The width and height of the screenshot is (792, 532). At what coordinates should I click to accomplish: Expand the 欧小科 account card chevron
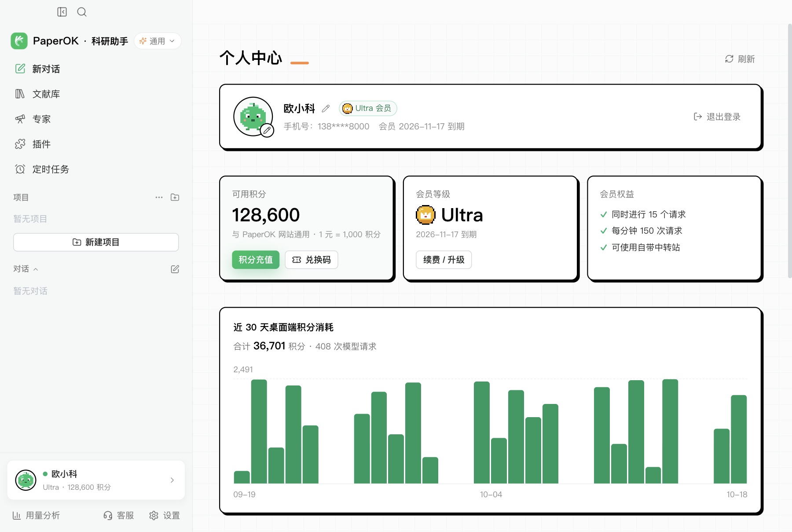(x=172, y=480)
